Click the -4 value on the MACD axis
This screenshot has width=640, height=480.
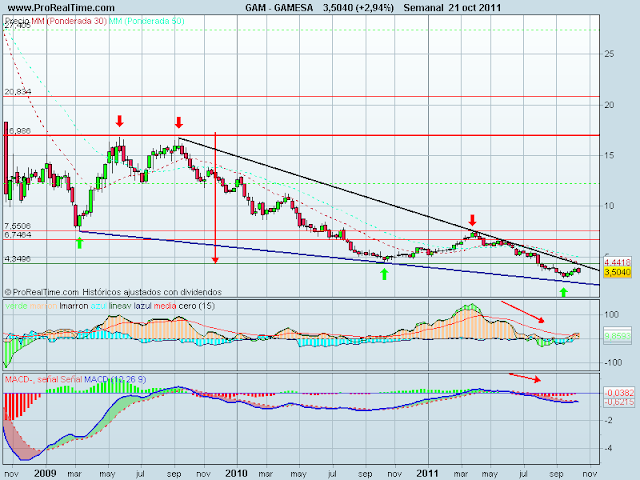coord(608,448)
